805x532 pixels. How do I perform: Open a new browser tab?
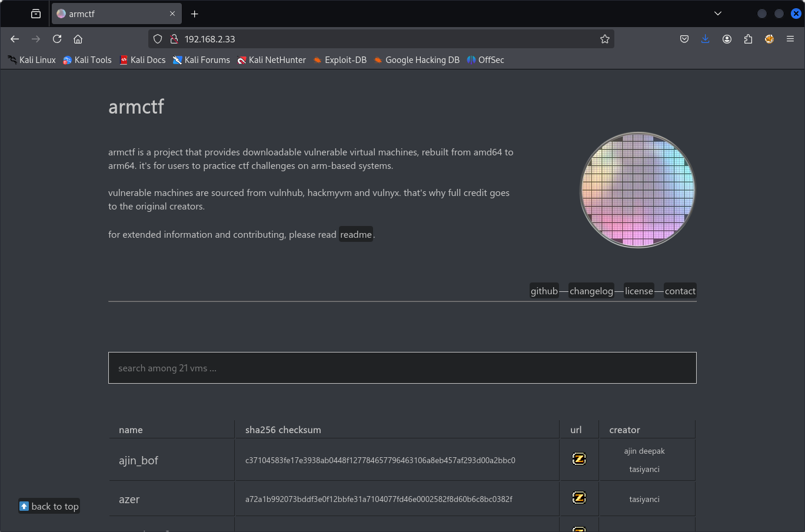pos(195,14)
